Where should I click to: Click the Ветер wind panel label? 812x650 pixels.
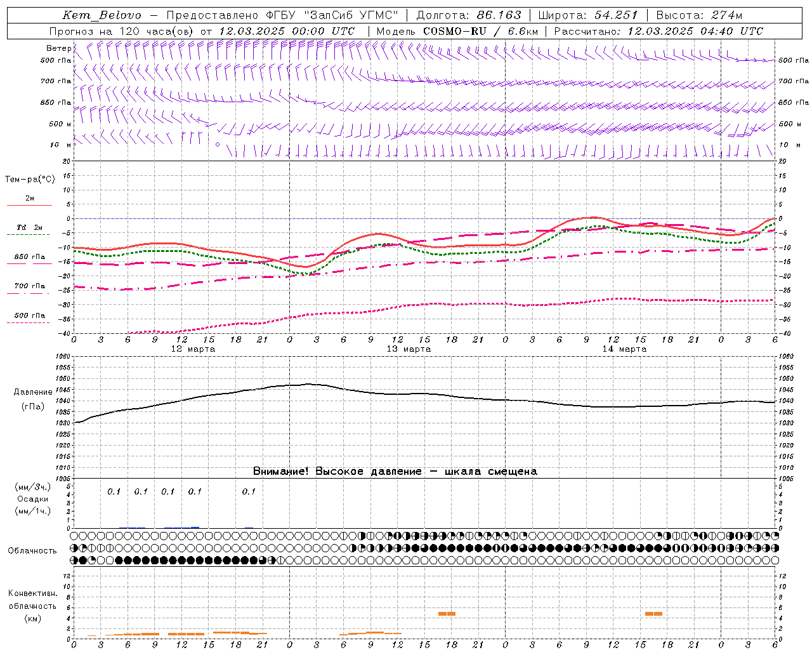[58, 48]
